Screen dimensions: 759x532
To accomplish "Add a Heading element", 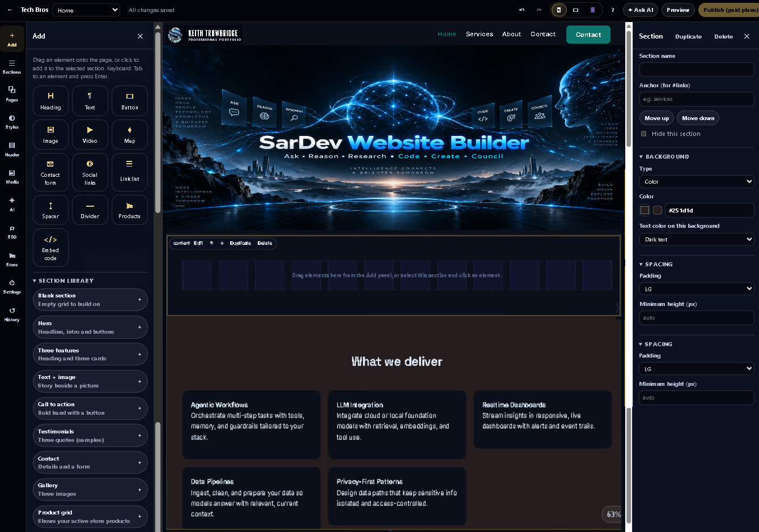I will [x=50, y=101].
